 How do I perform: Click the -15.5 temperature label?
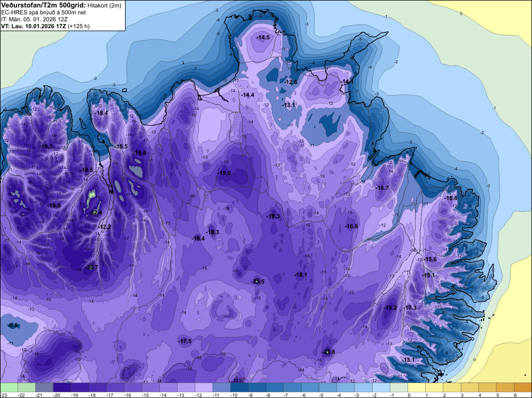(x=121, y=146)
